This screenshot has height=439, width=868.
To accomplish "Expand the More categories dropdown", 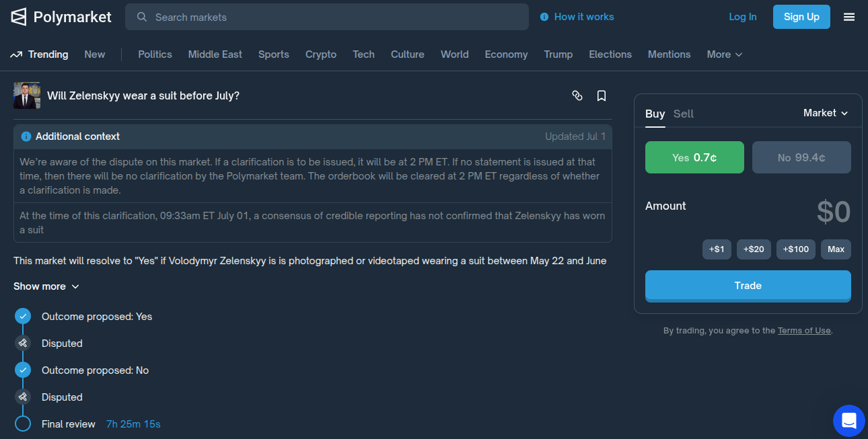I will click(725, 54).
